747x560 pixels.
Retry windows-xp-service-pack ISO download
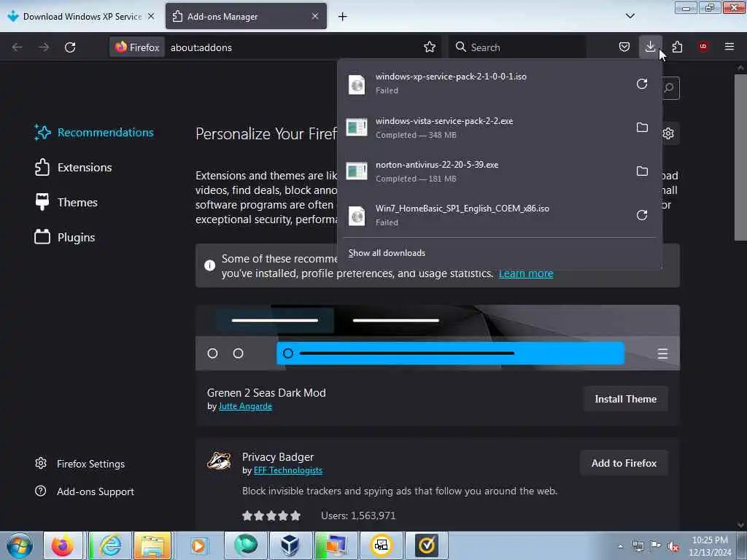tap(642, 84)
